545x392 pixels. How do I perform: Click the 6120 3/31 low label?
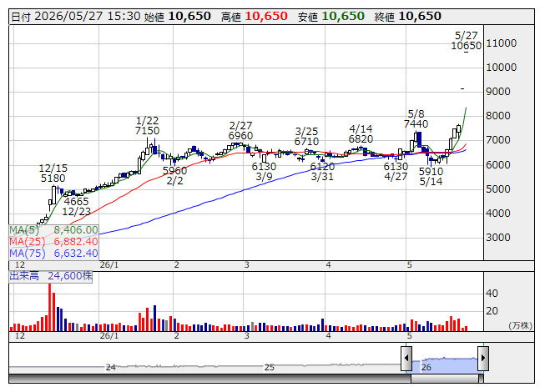click(322, 172)
